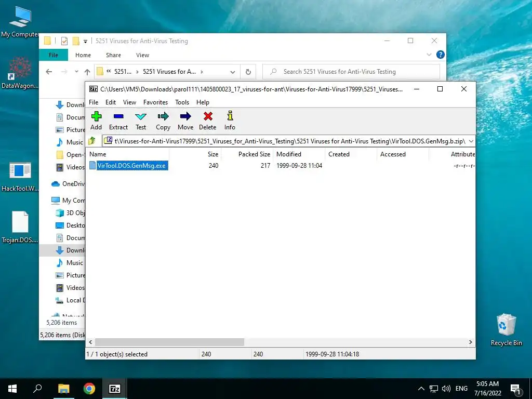Open File Explorer from the taskbar
The image size is (532, 399).
click(63, 389)
